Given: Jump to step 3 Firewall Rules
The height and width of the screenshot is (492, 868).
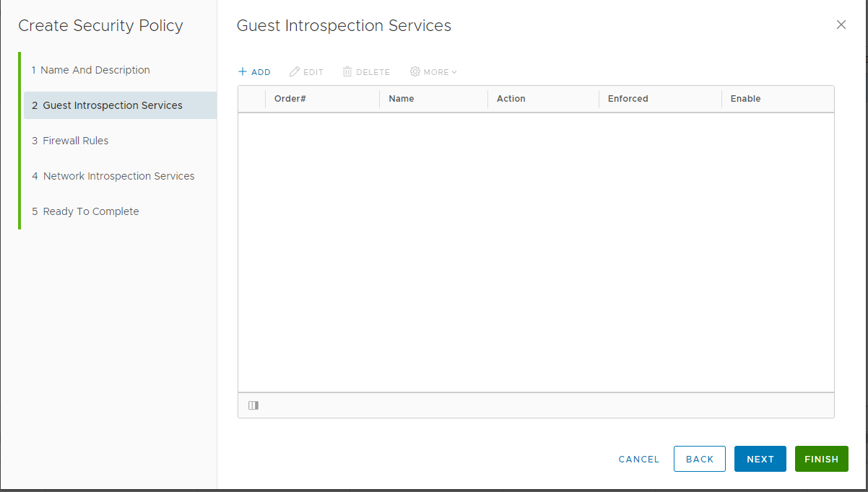Looking at the screenshot, I should 76,141.
